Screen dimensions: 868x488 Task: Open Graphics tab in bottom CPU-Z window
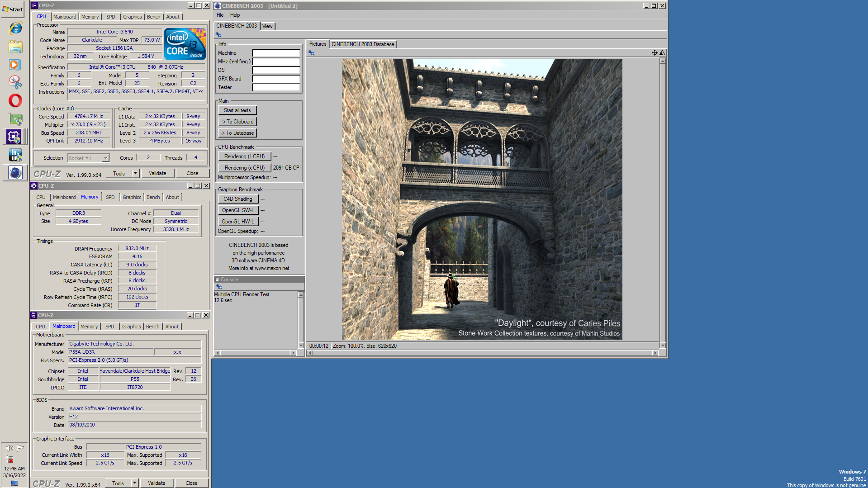tap(132, 327)
